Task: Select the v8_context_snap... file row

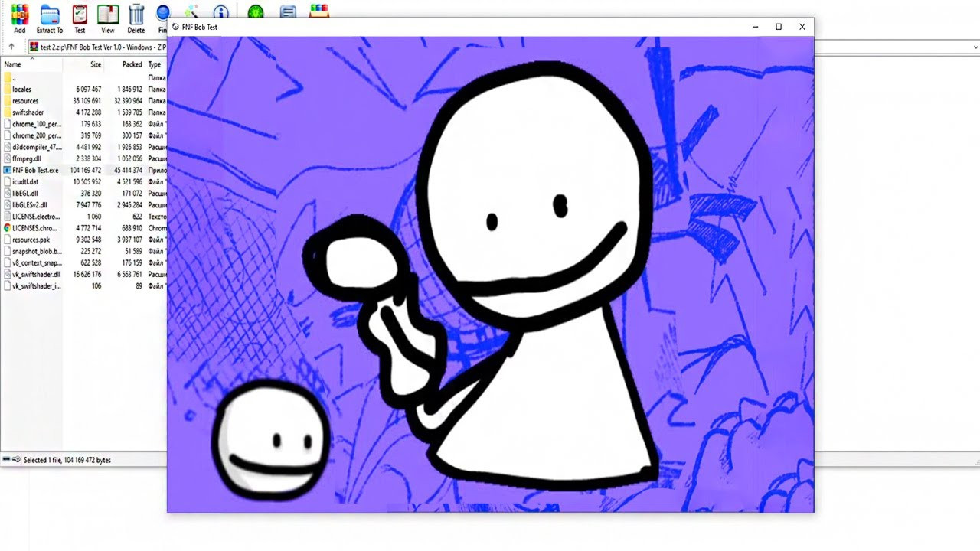Action: [x=84, y=262]
